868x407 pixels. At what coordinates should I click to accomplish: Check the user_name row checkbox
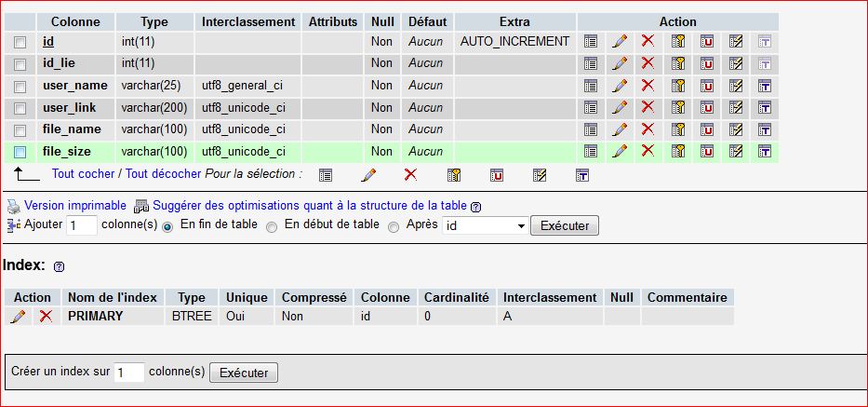coord(20,87)
